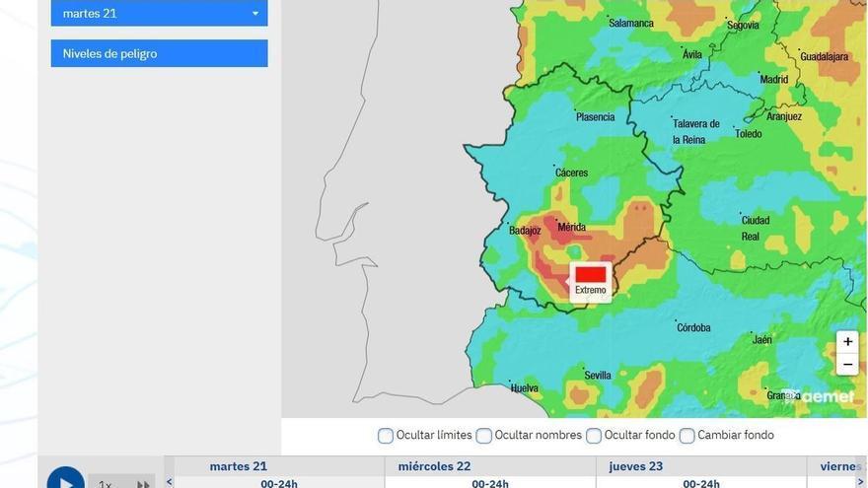Click the 1x playback speed control
This screenshot has height=488, width=868.
(106, 484)
